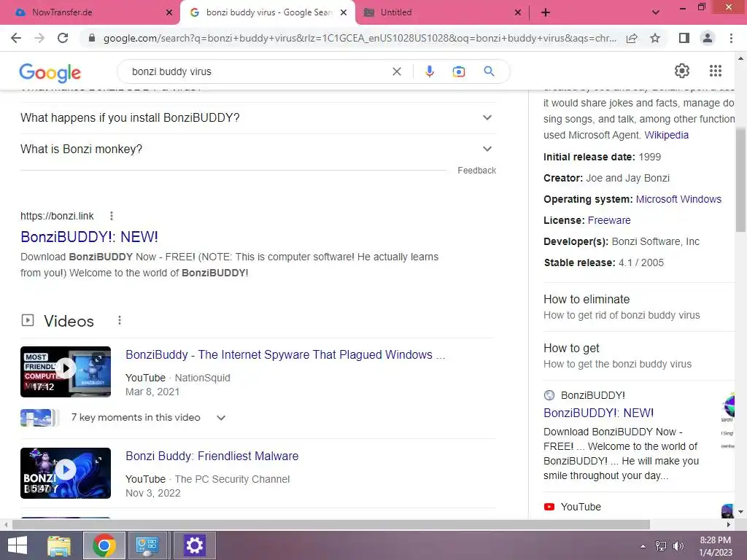Expand 'What is Bonzi monkey?' question

point(258,149)
